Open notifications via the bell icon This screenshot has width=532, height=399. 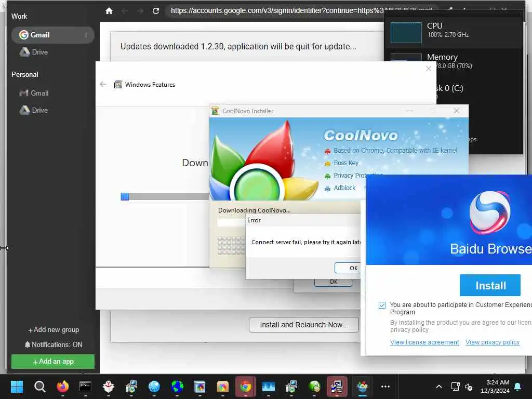518,387
